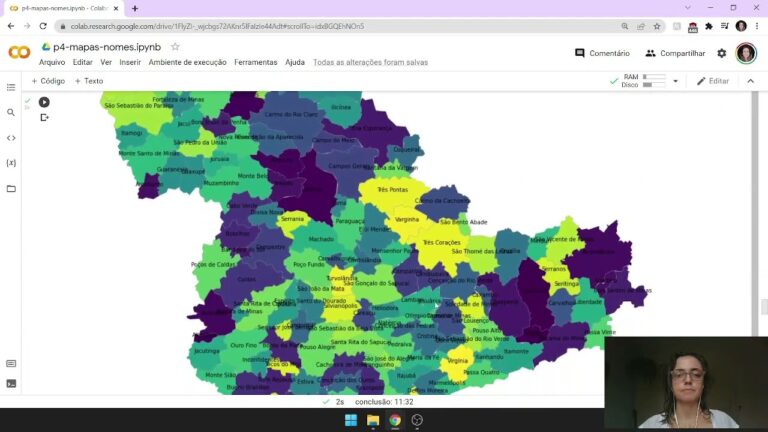Click the cell output options icon
The width and height of the screenshot is (768, 432).
click(44, 118)
